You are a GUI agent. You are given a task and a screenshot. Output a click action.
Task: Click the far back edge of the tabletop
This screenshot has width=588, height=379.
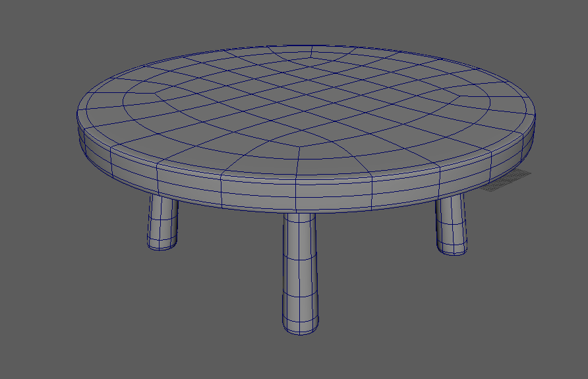pos(310,46)
